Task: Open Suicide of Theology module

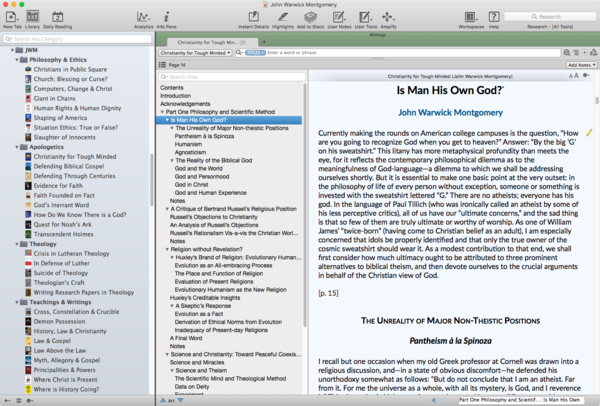Action: click(61, 273)
